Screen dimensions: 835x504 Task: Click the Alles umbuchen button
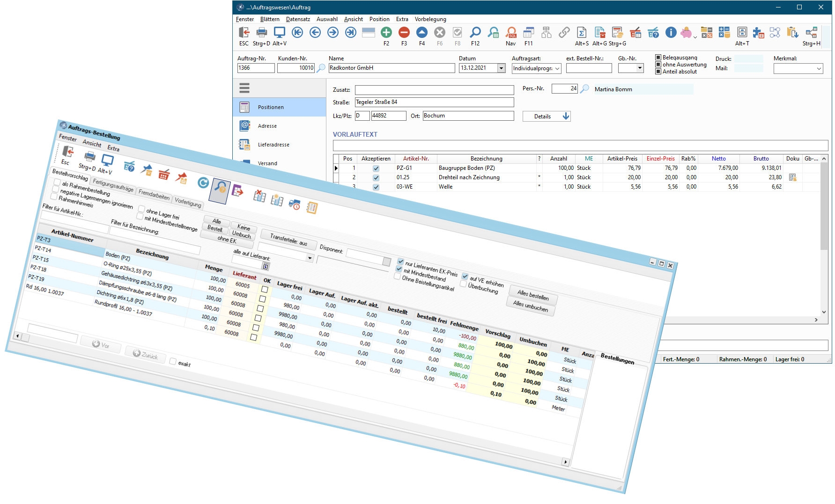531,306
